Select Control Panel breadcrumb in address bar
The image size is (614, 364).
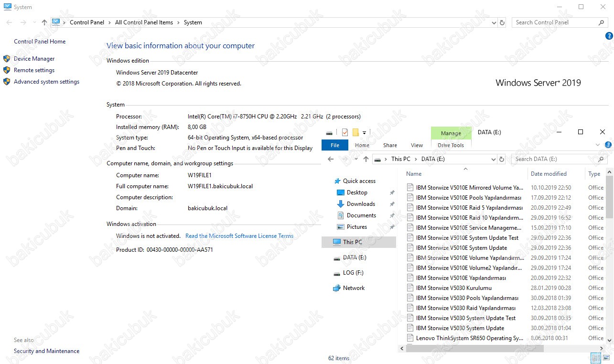point(87,22)
